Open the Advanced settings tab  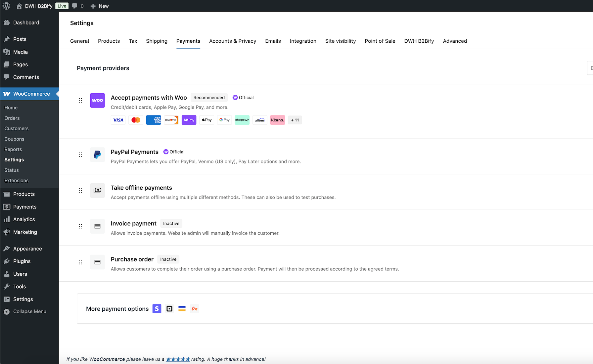pos(455,41)
